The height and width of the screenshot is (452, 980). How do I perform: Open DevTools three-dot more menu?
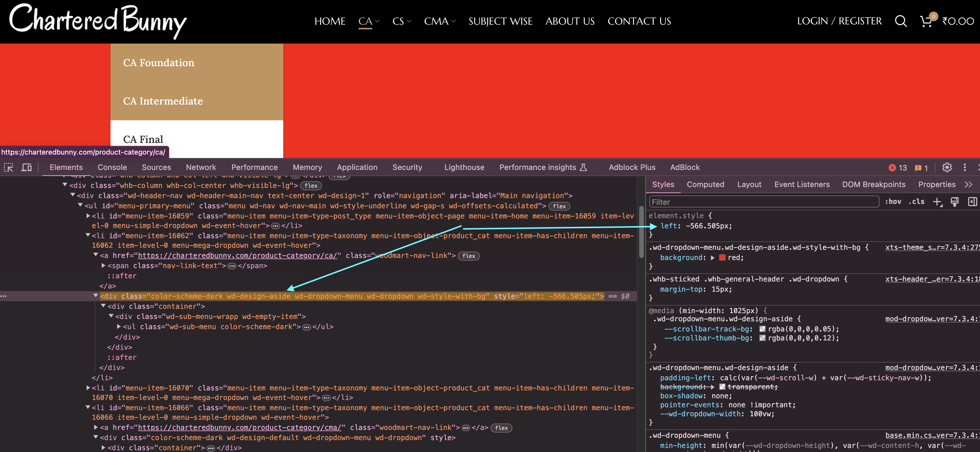(964, 167)
